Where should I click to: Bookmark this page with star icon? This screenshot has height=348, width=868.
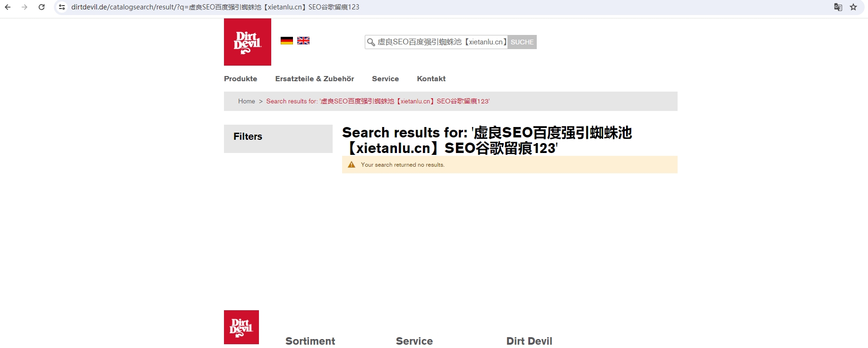(x=853, y=7)
